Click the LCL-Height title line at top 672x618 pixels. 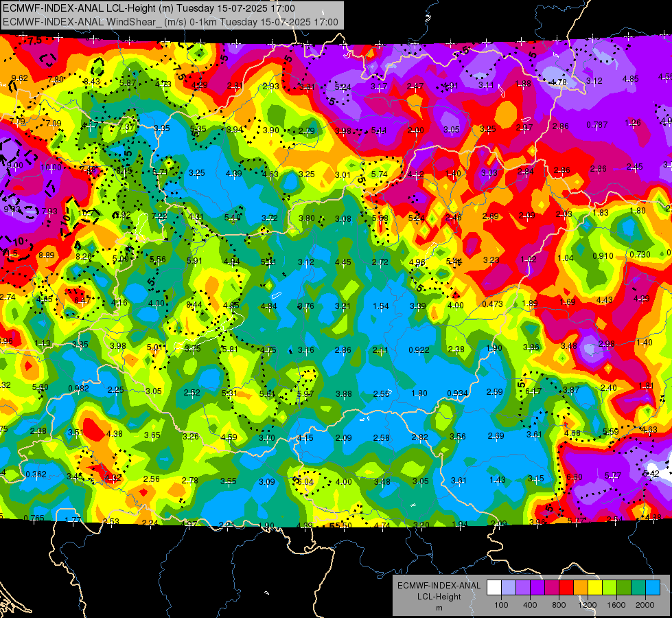[149, 8]
